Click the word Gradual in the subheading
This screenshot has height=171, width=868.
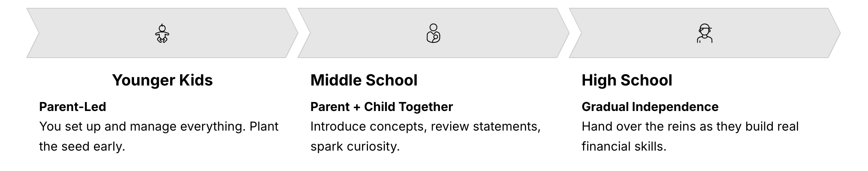pos(605,107)
